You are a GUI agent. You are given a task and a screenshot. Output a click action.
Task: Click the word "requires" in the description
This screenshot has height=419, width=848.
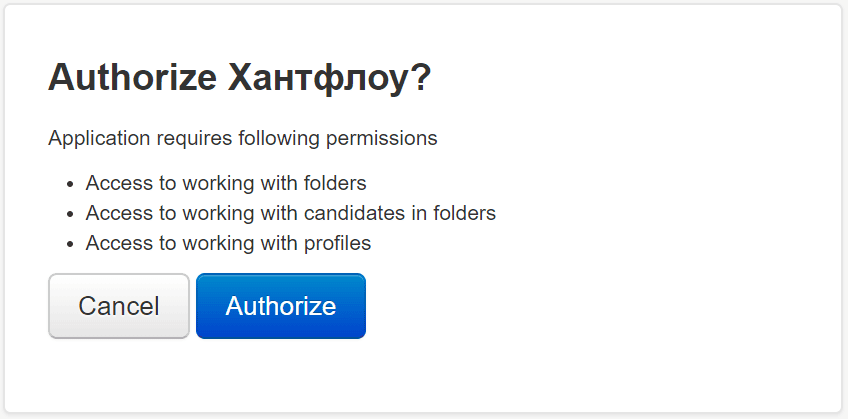[x=194, y=138]
